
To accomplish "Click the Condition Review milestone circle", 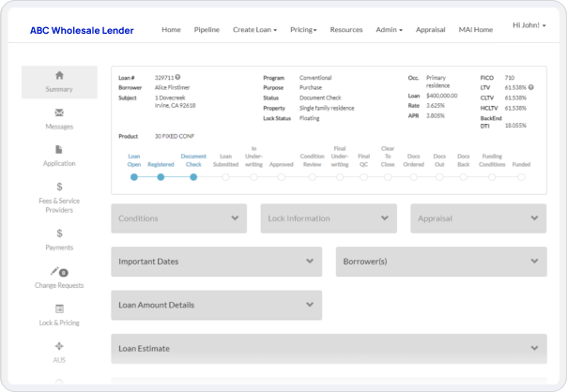I will [313, 177].
